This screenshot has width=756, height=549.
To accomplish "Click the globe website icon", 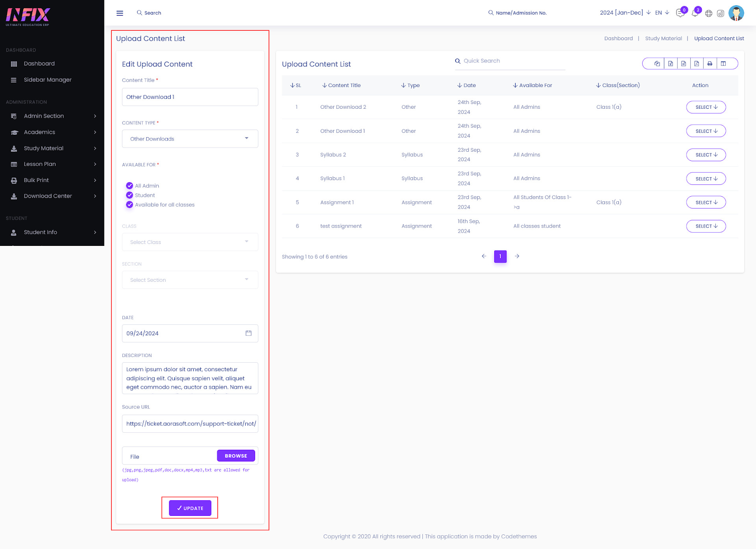I will [x=709, y=13].
